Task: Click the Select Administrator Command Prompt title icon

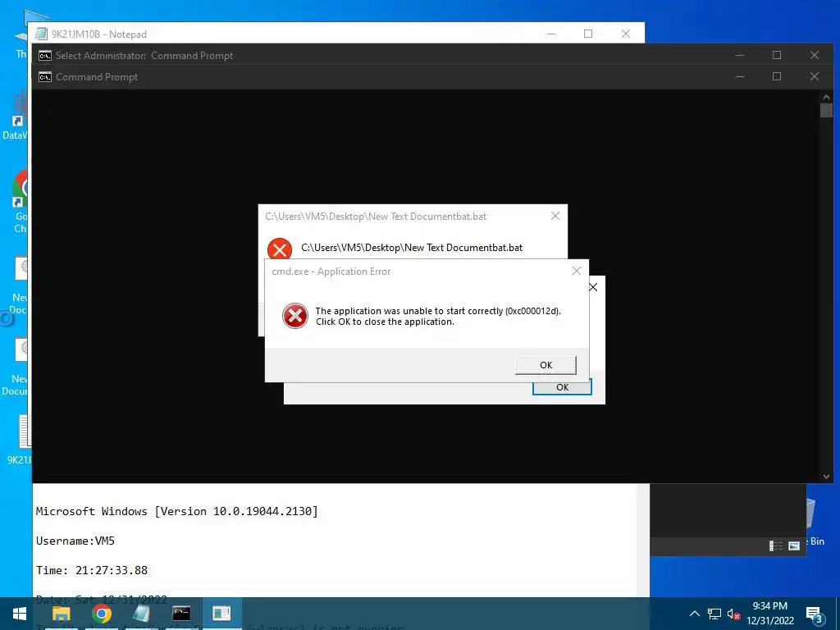Action: coord(45,56)
